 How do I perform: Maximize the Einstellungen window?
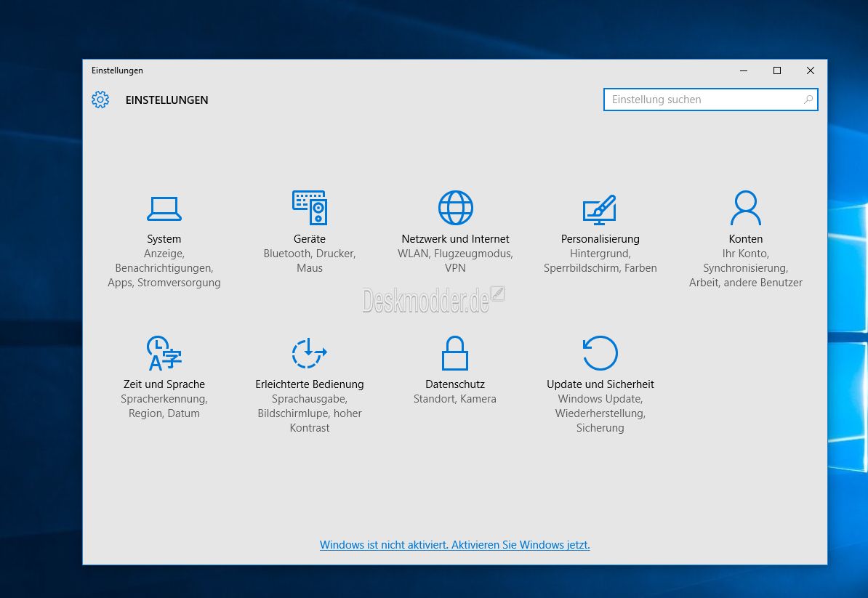(776, 70)
